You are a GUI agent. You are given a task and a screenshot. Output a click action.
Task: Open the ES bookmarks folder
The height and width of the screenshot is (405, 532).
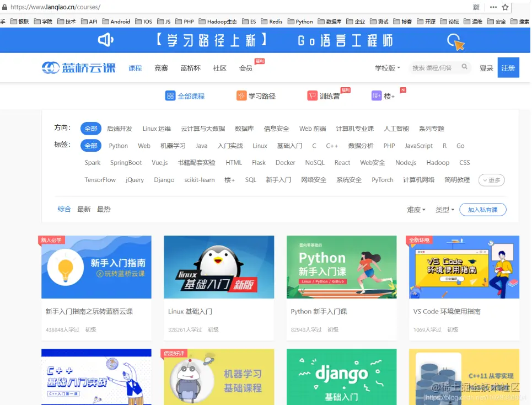click(x=249, y=22)
